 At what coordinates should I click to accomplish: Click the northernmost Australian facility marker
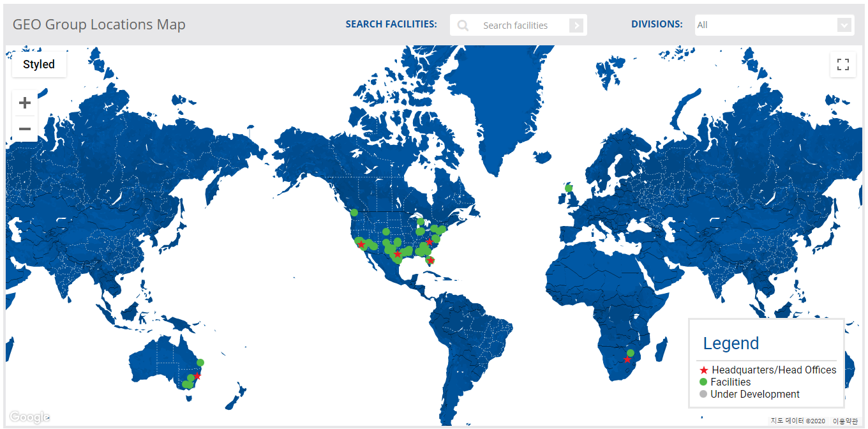(200, 363)
